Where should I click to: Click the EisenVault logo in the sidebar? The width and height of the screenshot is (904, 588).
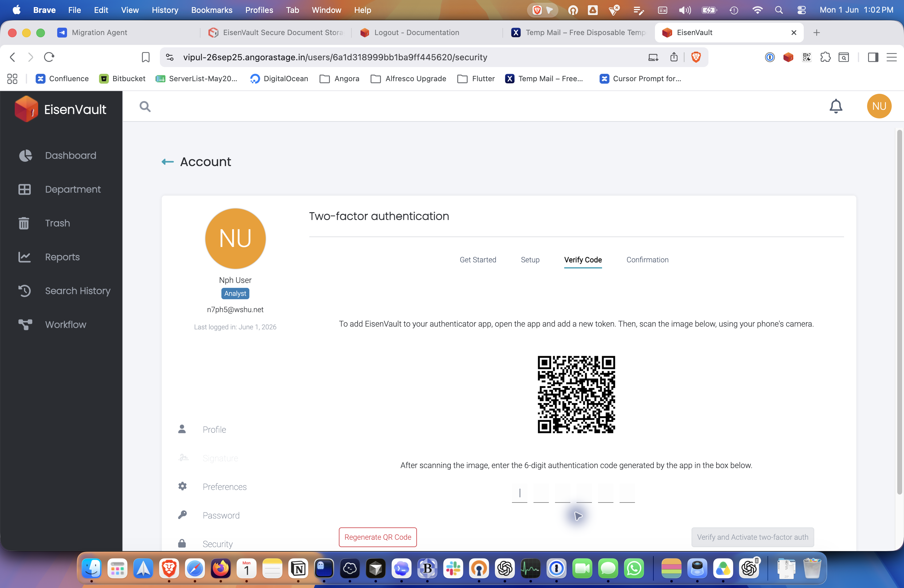click(x=60, y=109)
